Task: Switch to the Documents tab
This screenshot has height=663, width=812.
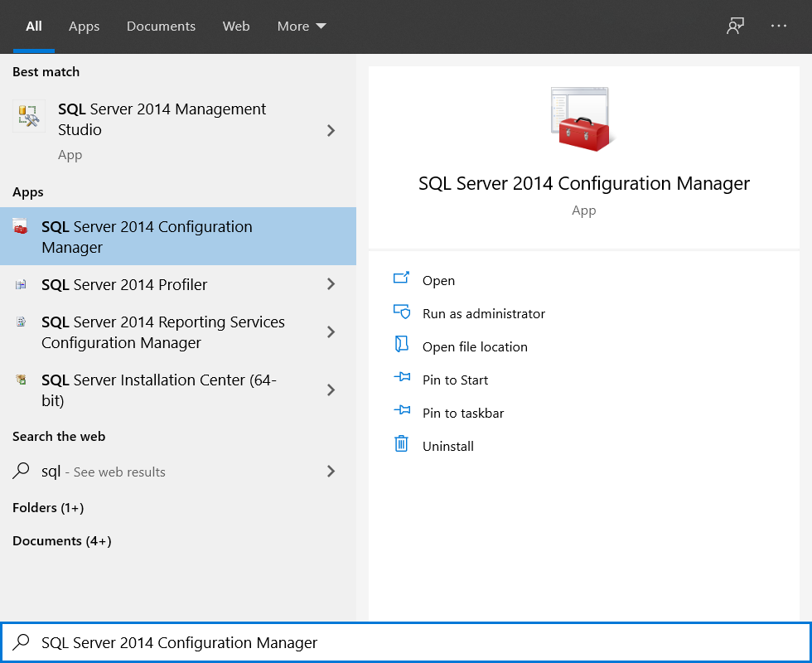Action: coord(161,27)
